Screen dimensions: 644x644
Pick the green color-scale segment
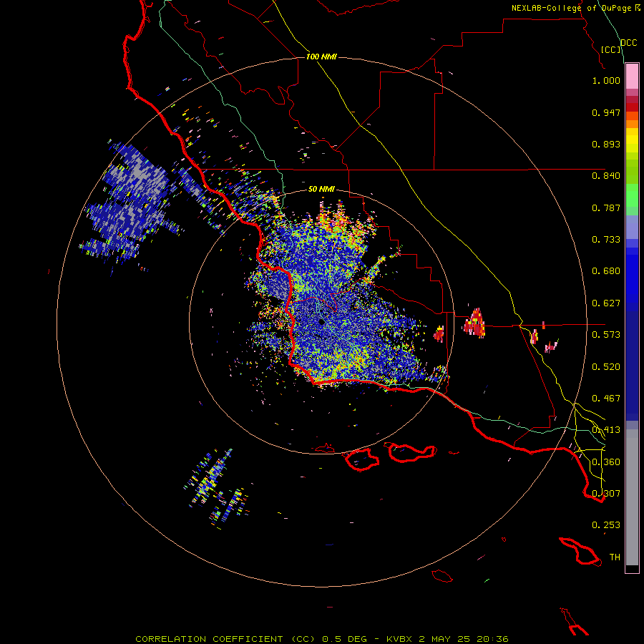coord(632,195)
